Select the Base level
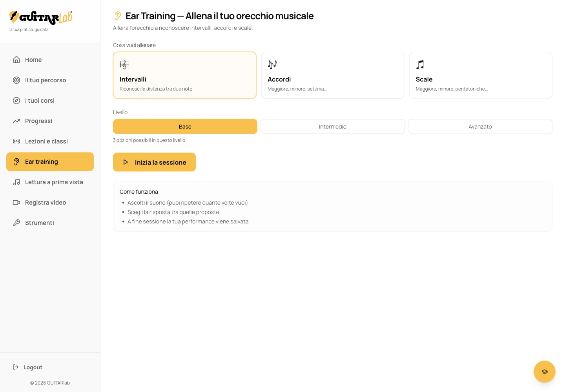565x392 pixels. 185,127
